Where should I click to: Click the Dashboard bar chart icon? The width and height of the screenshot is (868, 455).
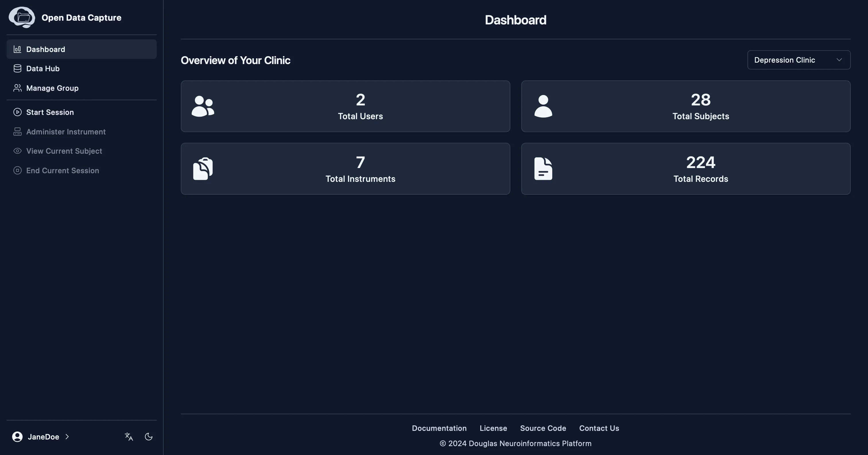(17, 49)
